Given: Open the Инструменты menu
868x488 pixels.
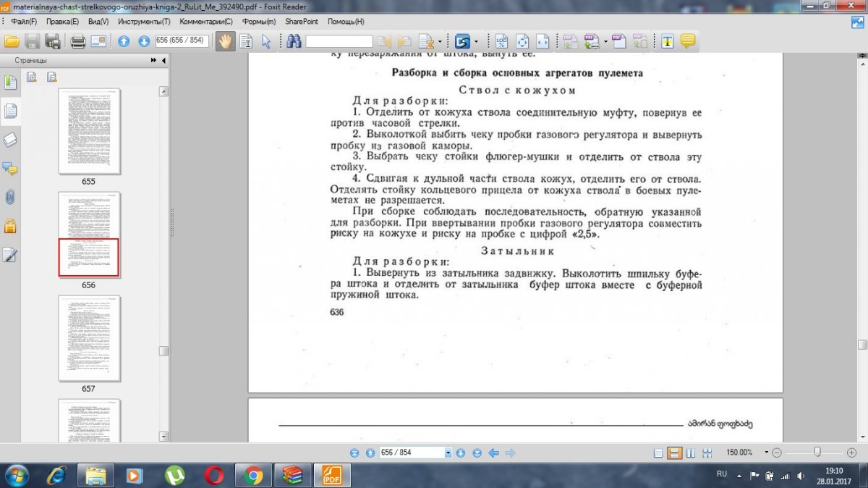Looking at the screenshot, I should click(145, 22).
